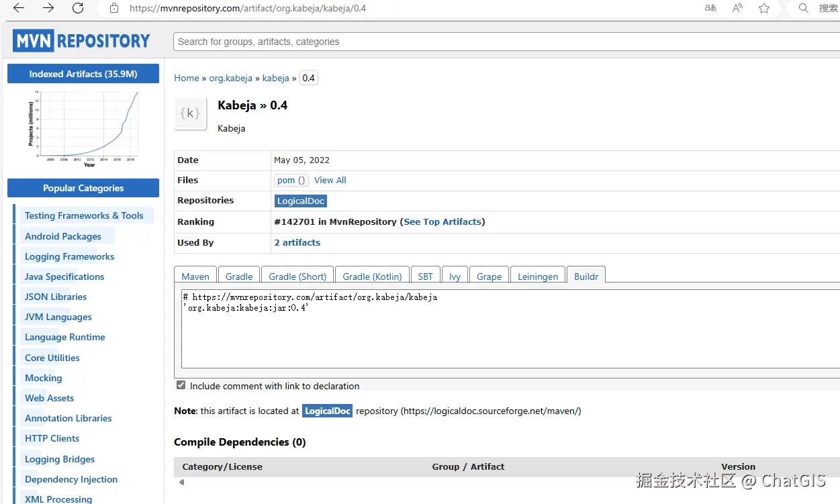The width and height of the screenshot is (840, 504).
Task: Click the May 05, 2022 date value
Action: click(x=301, y=160)
